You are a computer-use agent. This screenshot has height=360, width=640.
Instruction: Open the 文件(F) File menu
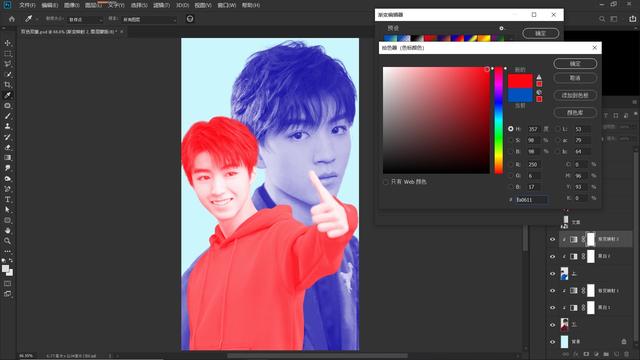tap(27, 5)
